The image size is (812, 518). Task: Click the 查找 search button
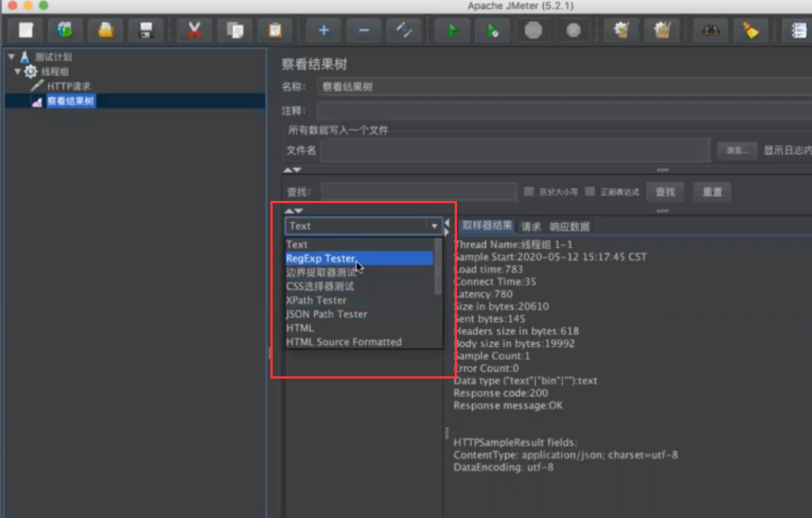[665, 192]
